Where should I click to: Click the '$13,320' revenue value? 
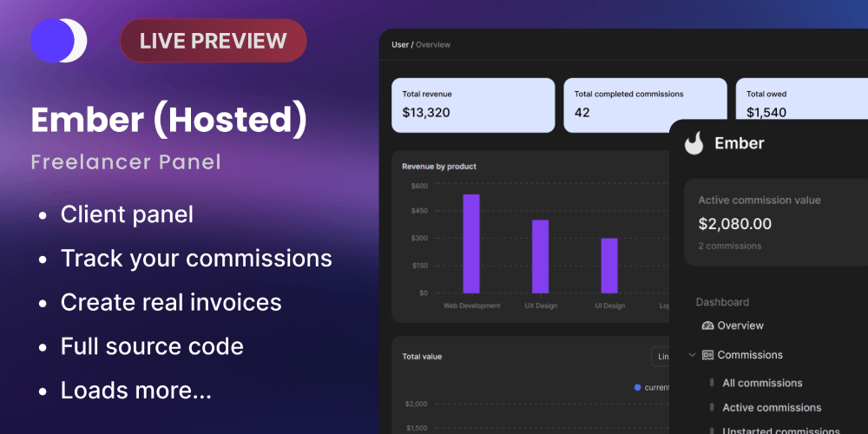click(425, 113)
